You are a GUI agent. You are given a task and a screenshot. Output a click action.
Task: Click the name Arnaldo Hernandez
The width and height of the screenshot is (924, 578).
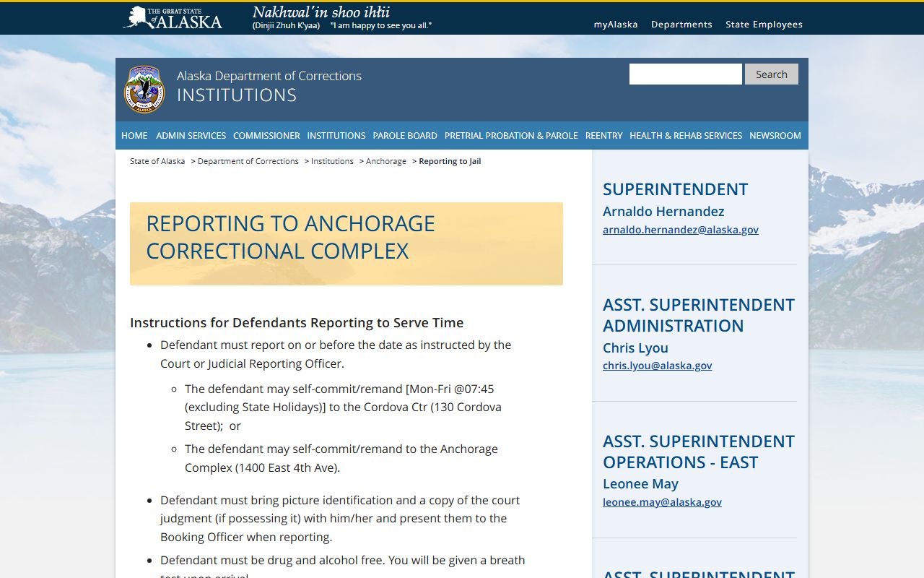click(x=663, y=212)
